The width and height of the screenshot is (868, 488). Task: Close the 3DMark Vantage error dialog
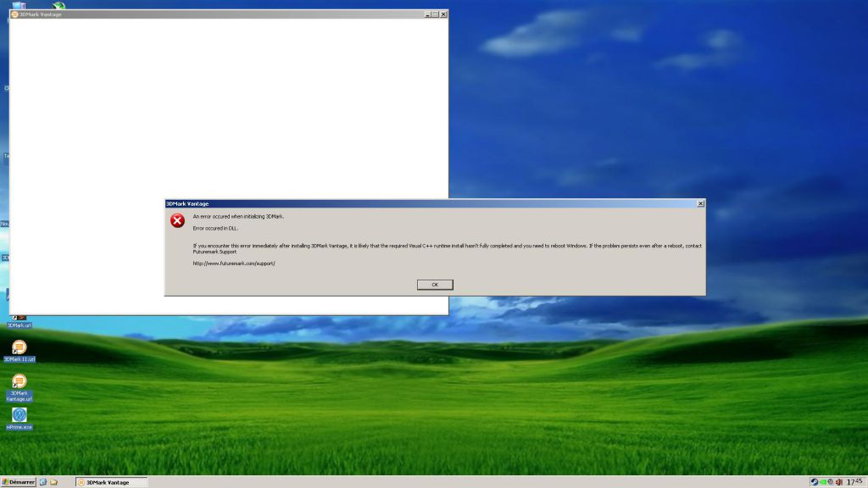(700, 203)
